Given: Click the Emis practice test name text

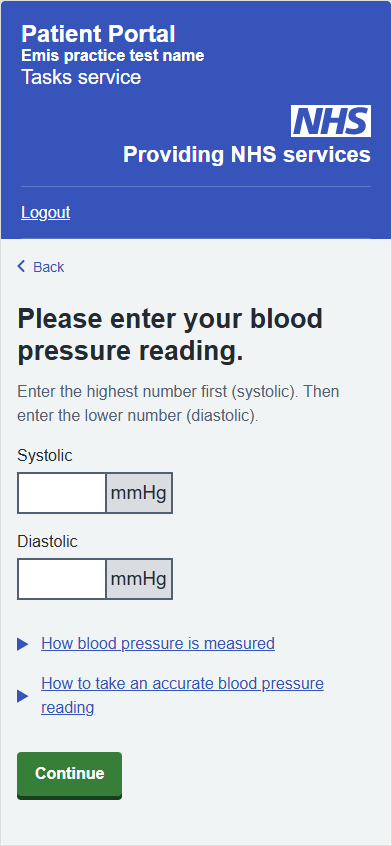Looking at the screenshot, I should tap(113, 56).
